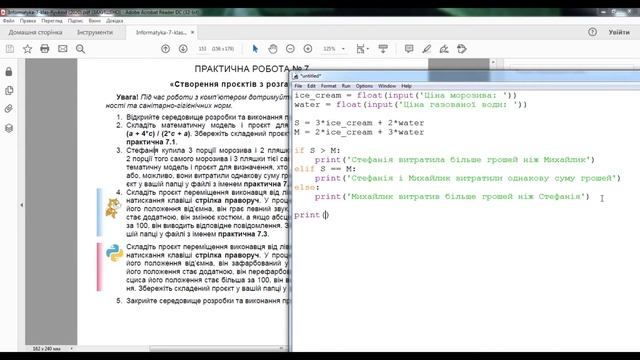Open the 125% zoom level dropdown
Image resolution: width=640 pixels, height=360 pixels.
coord(334,49)
